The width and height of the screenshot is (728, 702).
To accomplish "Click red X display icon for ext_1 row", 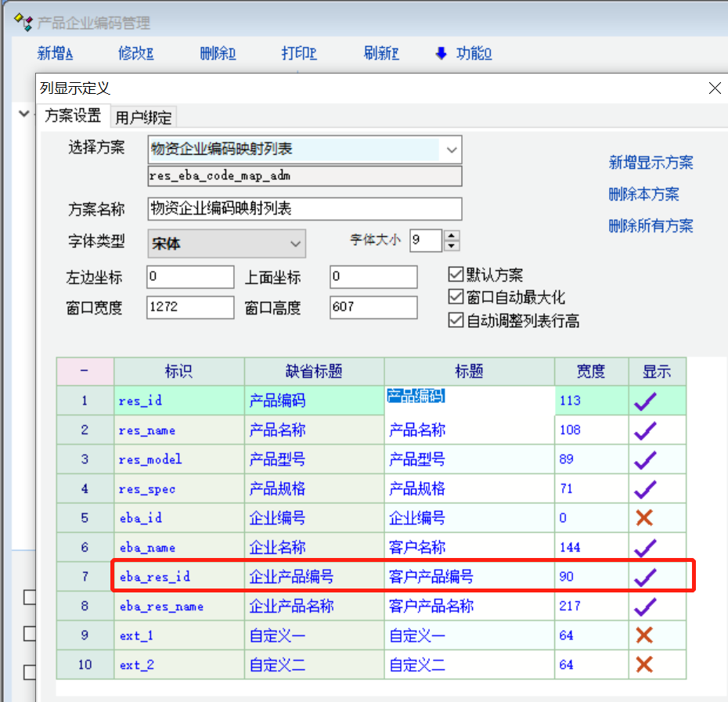I will 645,635.
